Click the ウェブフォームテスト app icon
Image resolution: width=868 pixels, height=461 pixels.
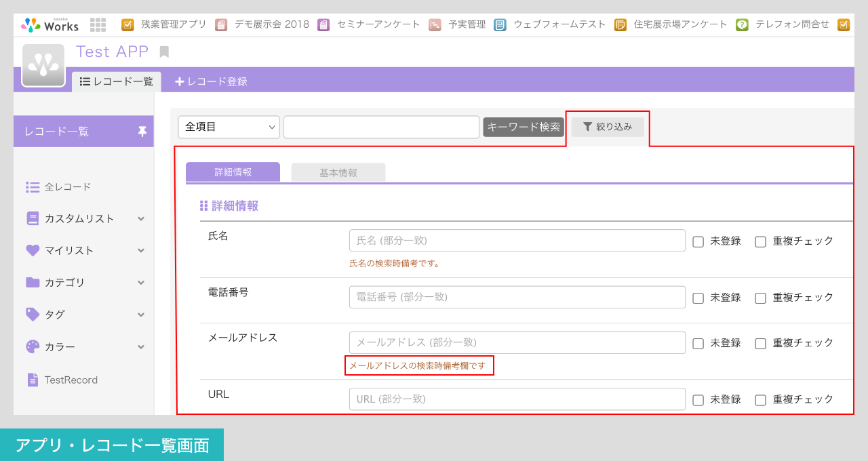500,24
